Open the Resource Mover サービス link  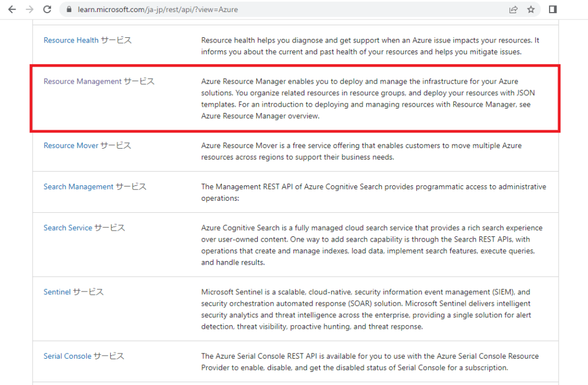[x=87, y=145]
